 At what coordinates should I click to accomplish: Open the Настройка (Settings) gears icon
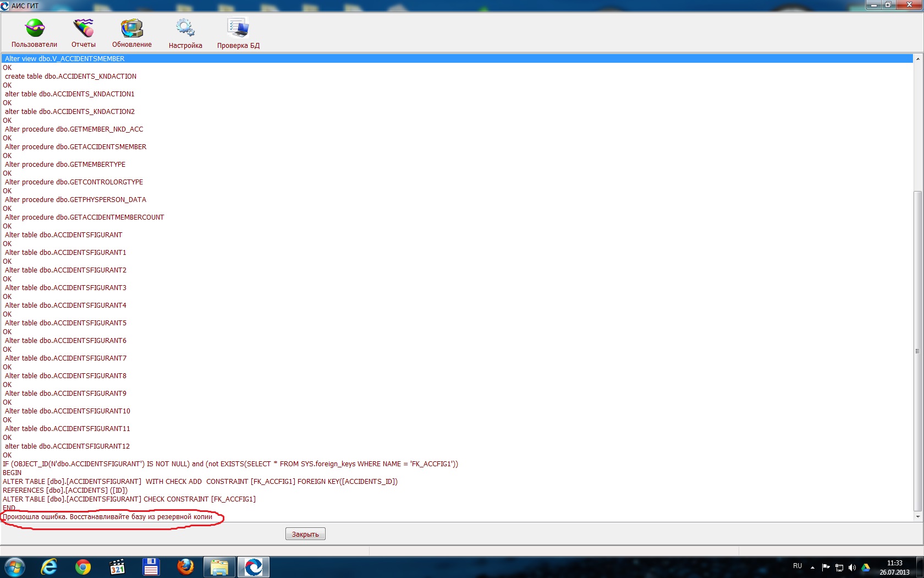coord(185,33)
